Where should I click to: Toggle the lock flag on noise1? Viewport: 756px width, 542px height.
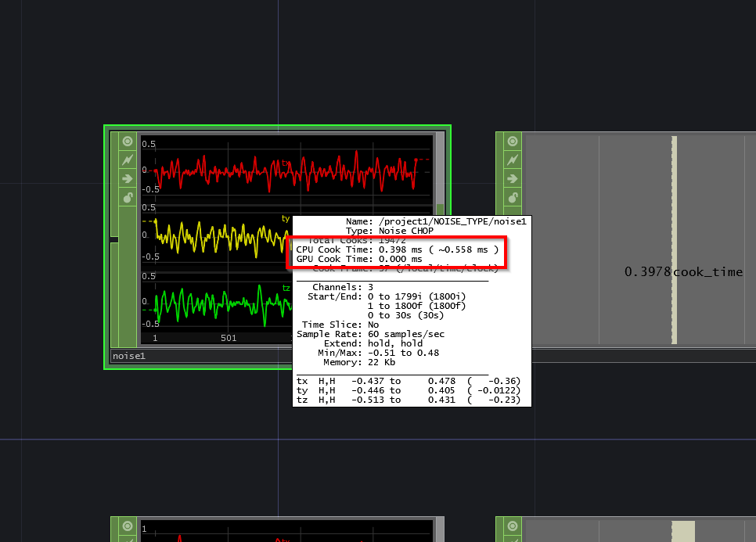[x=128, y=198]
